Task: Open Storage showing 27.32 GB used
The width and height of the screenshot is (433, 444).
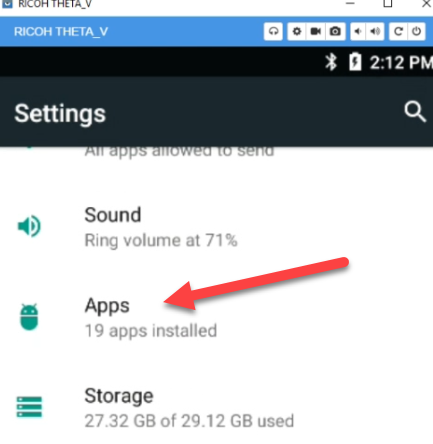Action: (216, 408)
